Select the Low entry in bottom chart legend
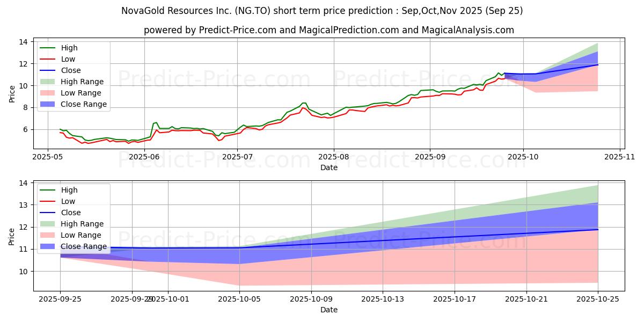This screenshot has height=322, width=644. pos(68,201)
